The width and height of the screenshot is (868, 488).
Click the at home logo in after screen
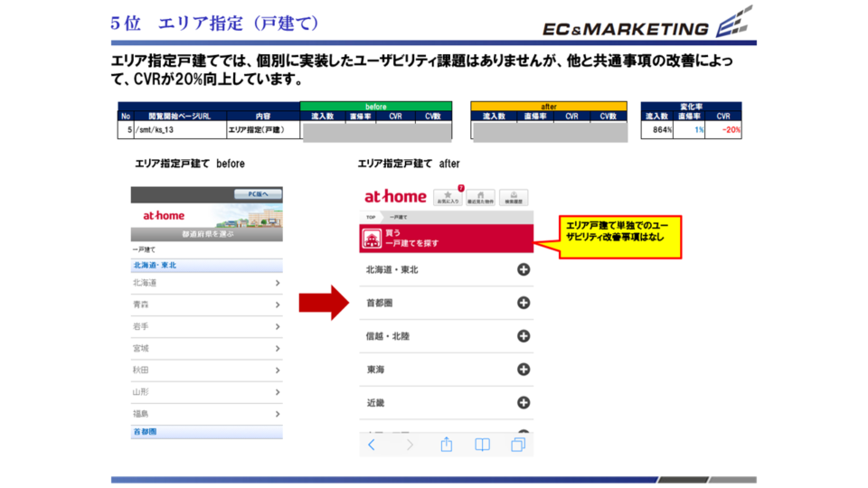(x=393, y=197)
